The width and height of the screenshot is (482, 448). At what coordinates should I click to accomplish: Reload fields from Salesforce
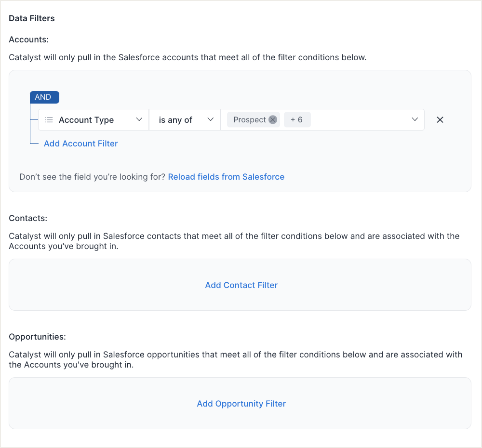226,177
